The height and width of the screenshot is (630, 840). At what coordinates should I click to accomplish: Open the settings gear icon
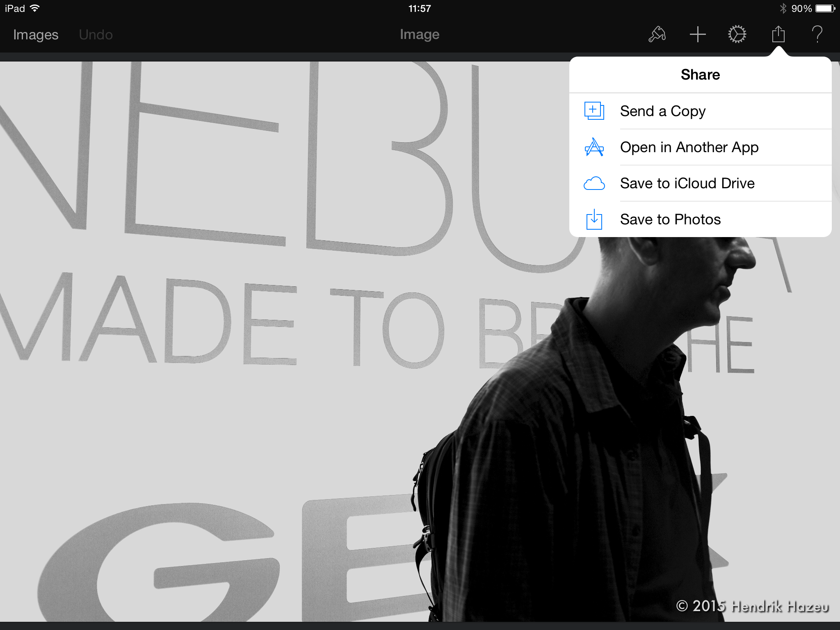(x=737, y=34)
